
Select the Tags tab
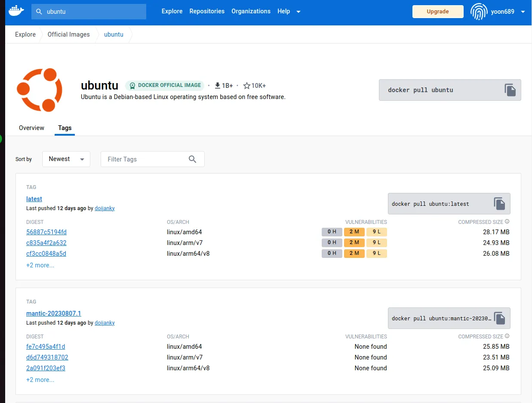pyautogui.click(x=65, y=128)
